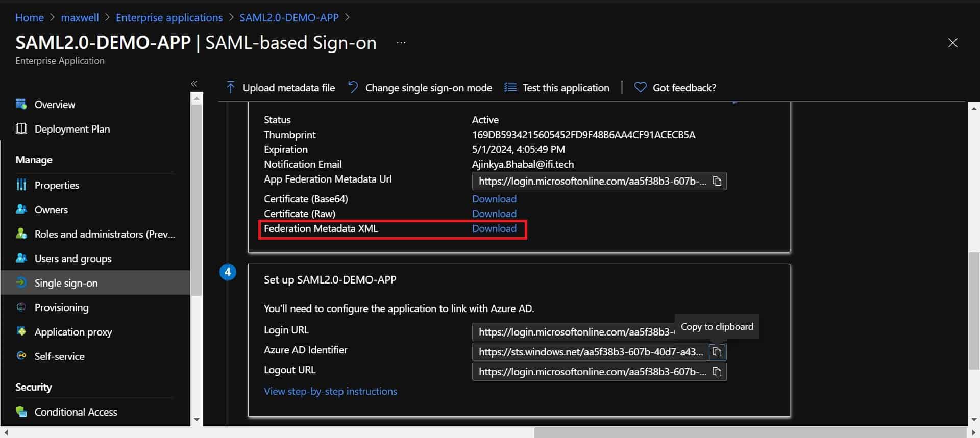
Task: Click the Self-service icon
Action: 21,356
